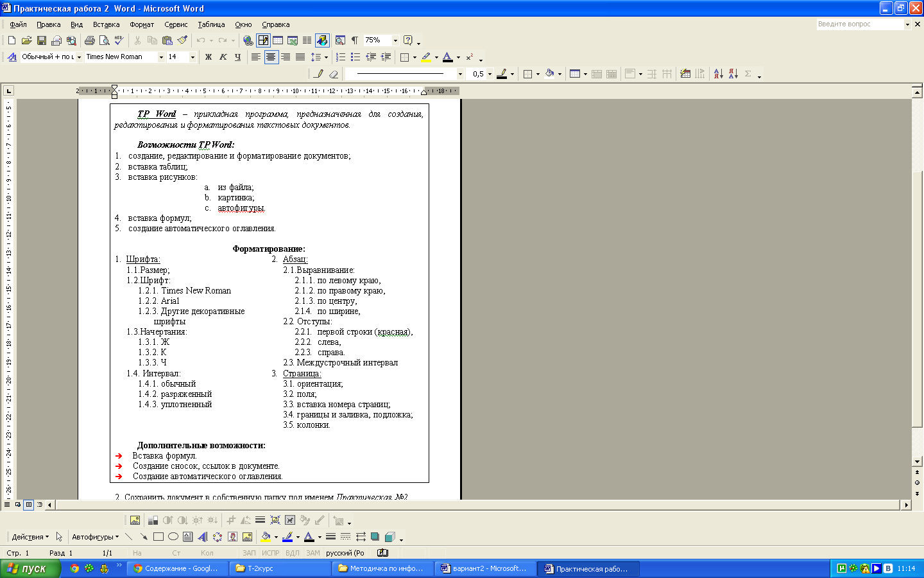Toggle Align Right paragraph button
The height and width of the screenshot is (578, 924).
tap(286, 57)
